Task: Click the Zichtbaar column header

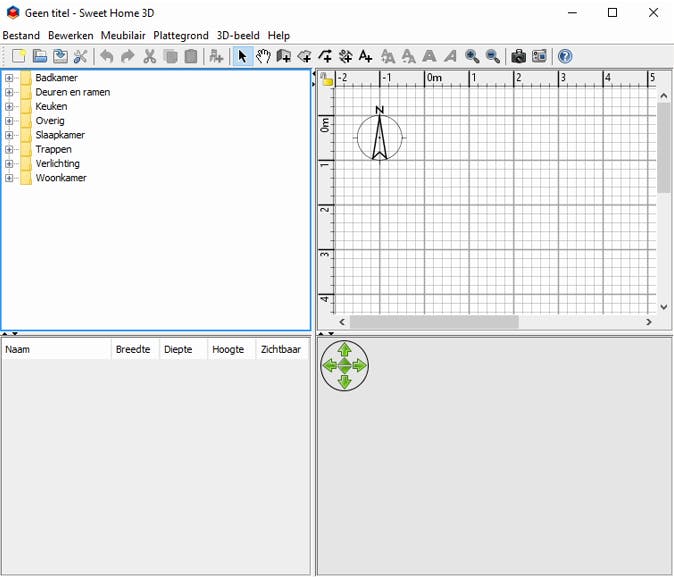Action: tap(281, 349)
